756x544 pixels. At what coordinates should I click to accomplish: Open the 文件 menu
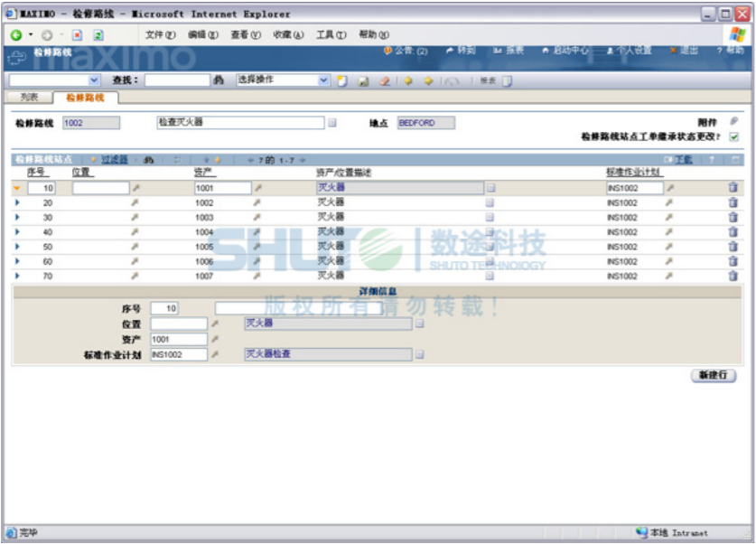161,34
